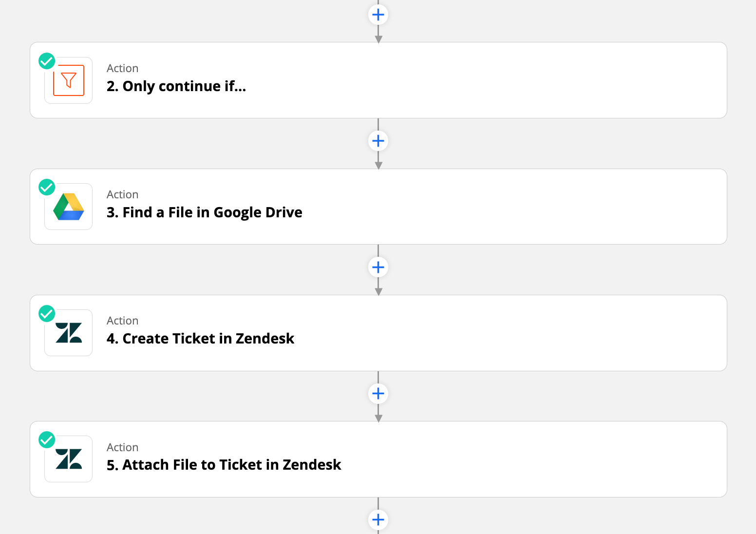Click green checkmark on Attach File step
756x534 pixels.
47,439
